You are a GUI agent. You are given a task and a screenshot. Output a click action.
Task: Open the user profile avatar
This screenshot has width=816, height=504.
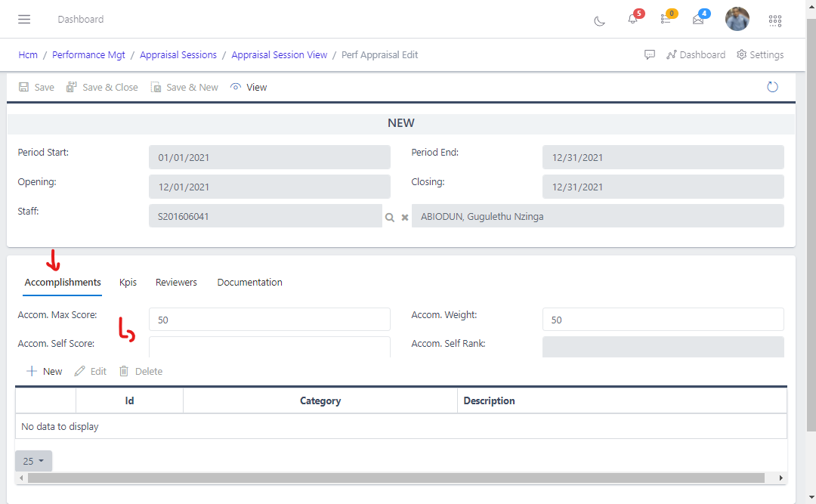coord(737,19)
